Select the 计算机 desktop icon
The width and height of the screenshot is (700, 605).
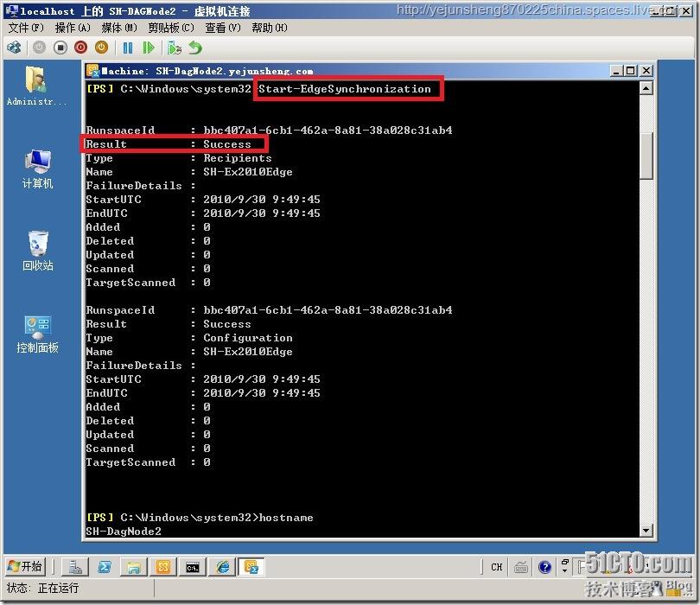click(x=37, y=169)
